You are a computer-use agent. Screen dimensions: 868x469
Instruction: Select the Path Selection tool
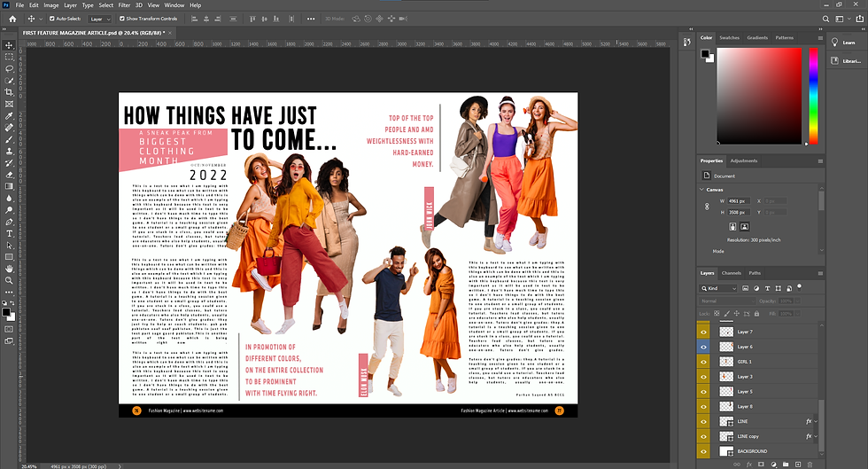pyautogui.click(x=9, y=245)
